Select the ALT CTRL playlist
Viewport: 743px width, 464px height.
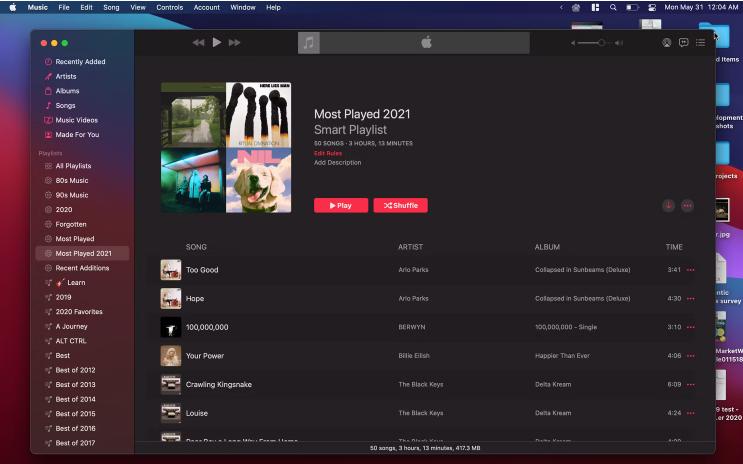(71, 341)
